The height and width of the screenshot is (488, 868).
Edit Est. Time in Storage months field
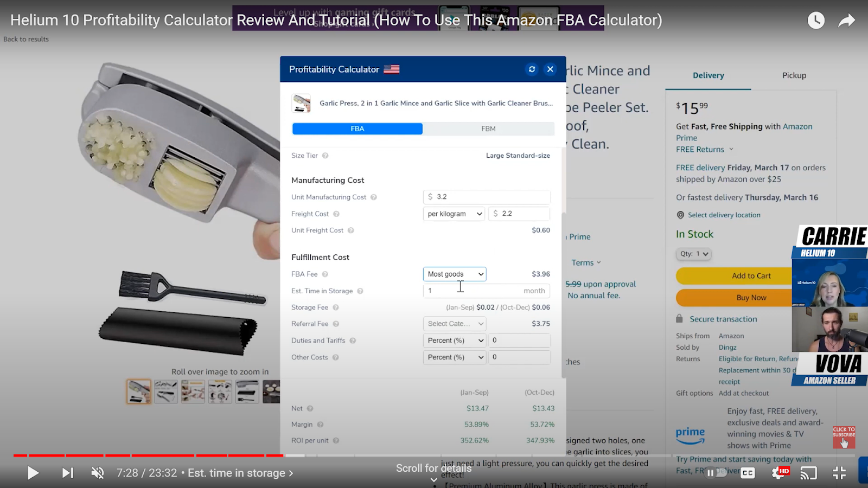[487, 291]
